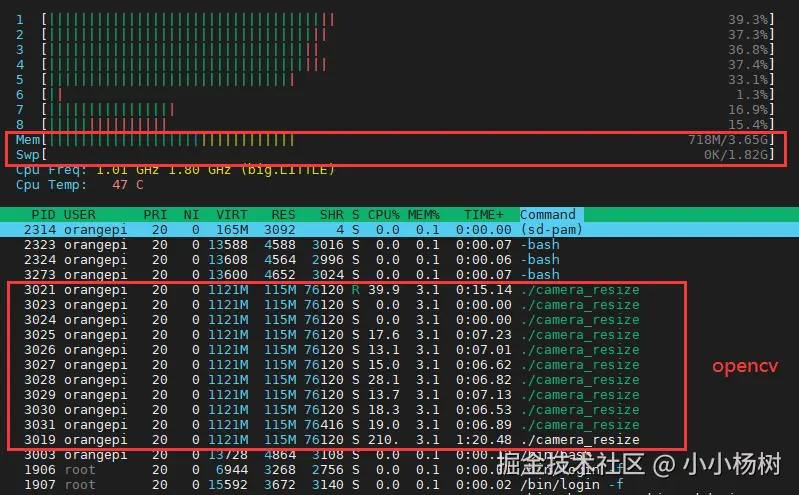The image size is (799, 495).
Task: Select CPU core 4 meter showing 37.4%
Action: [x=395, y=65]
